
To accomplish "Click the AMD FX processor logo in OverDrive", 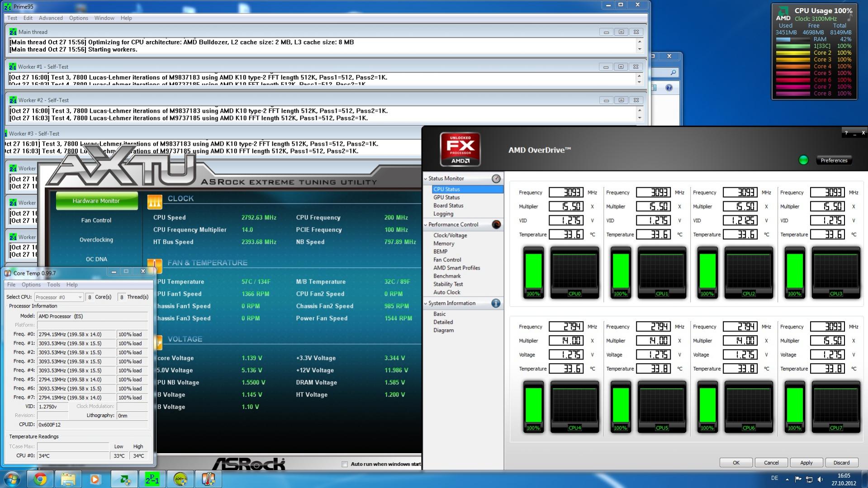I will point(460,149).
